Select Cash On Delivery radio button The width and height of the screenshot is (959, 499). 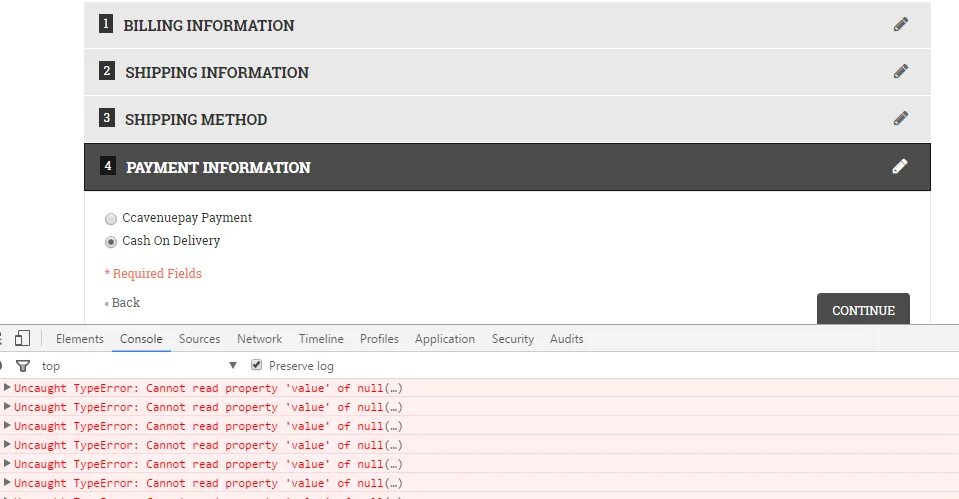tap(111, 242)
